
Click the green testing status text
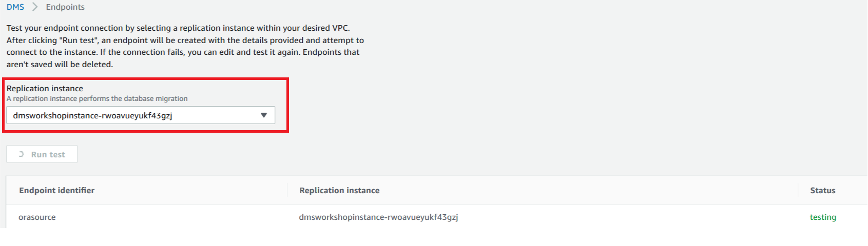coord(823,217)
